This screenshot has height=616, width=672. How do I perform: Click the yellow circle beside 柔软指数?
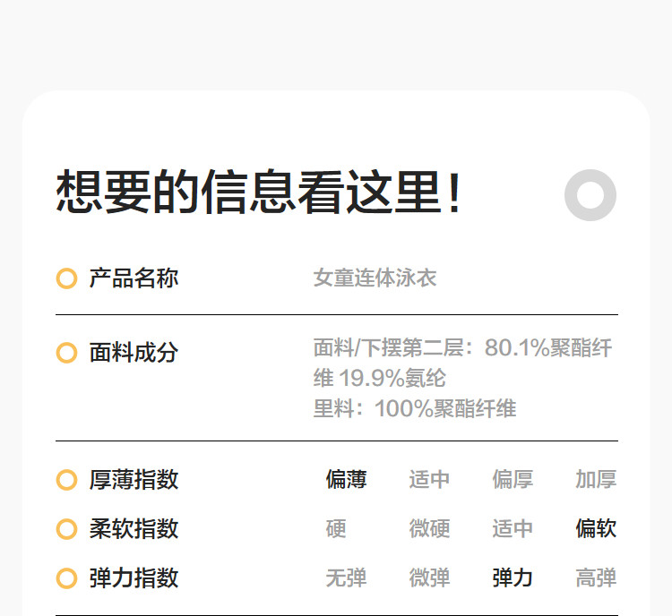click(x=66, y=529)
